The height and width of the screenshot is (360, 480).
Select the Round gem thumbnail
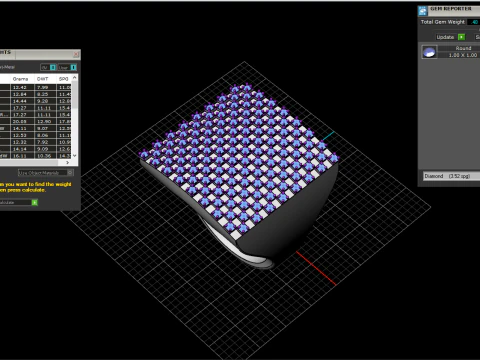[x=429, y=52]
